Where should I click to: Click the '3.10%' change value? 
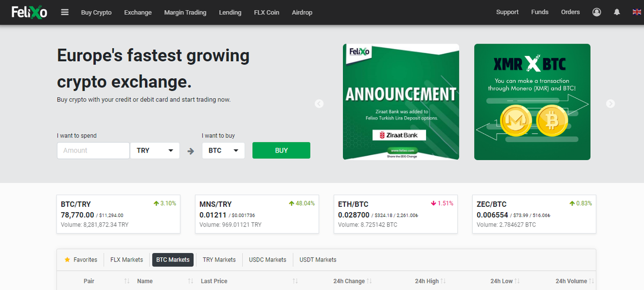[168, 204]
